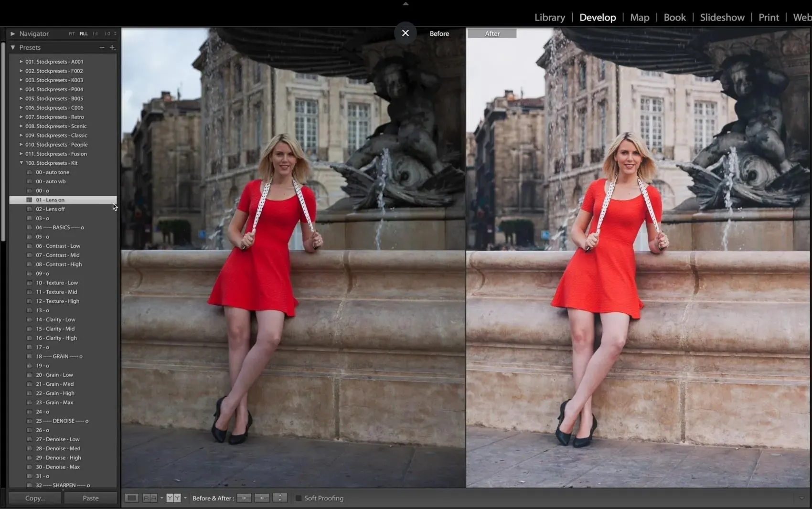Image resolution: width=812 pixels, height=509 pixels.
Task: Click the Paste button
Action: [91, 498]
